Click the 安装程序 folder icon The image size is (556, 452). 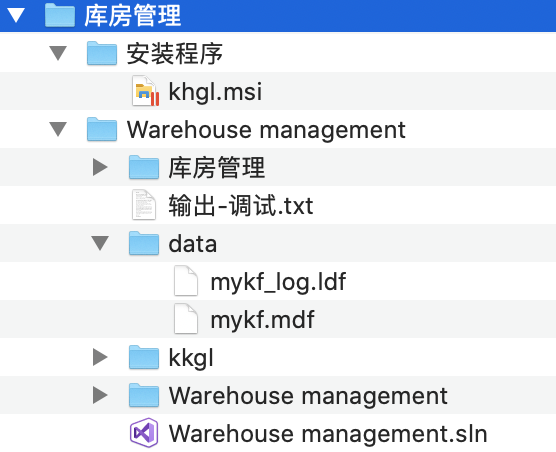click(102, 53)
